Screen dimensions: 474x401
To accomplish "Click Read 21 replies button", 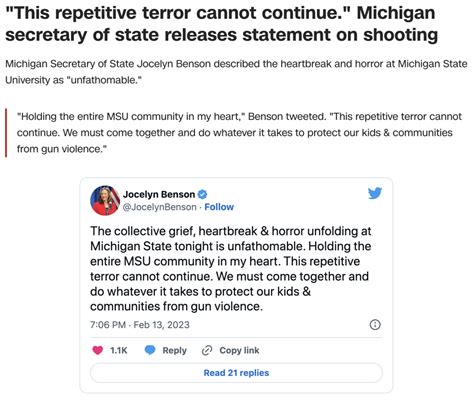I will [x=236, y=373].
